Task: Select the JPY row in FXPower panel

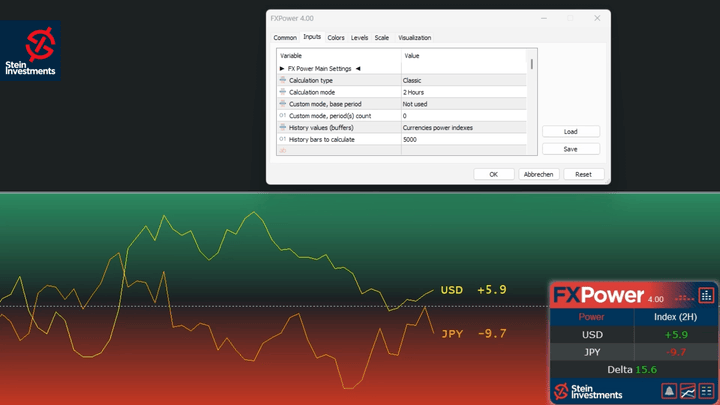Action: coord(634,352)
